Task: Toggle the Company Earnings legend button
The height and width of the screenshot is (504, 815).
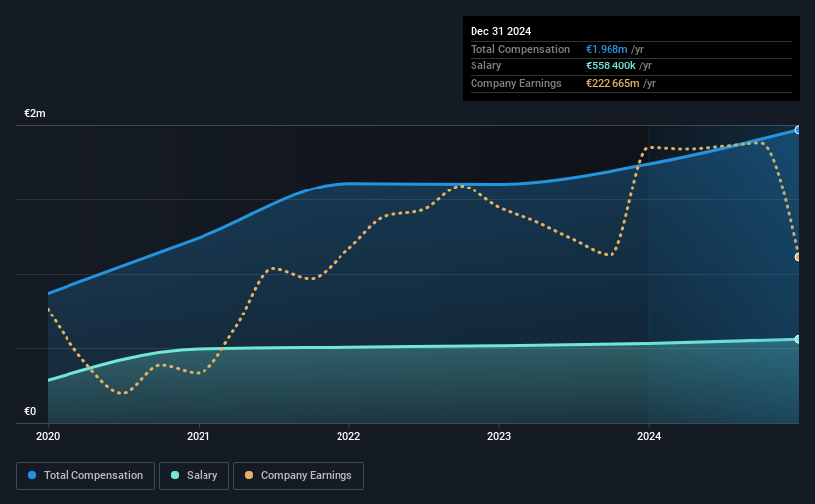Action: (299, 476)
